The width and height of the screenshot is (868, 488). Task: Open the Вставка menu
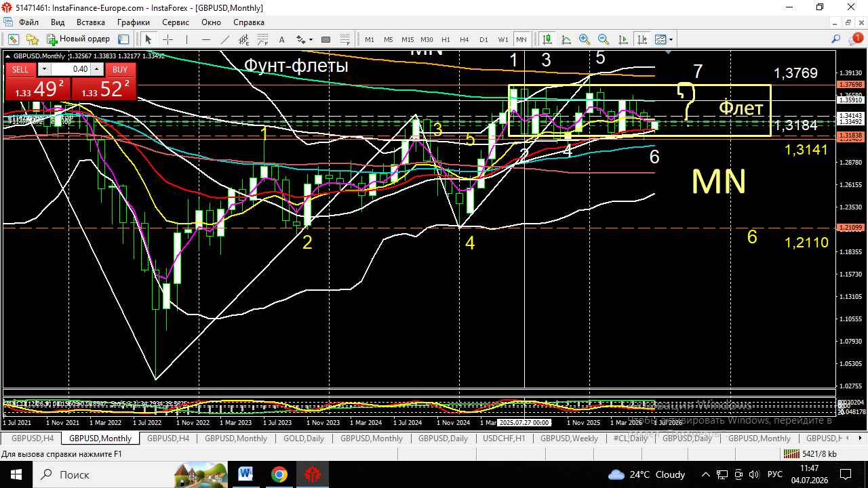[91, 22]
